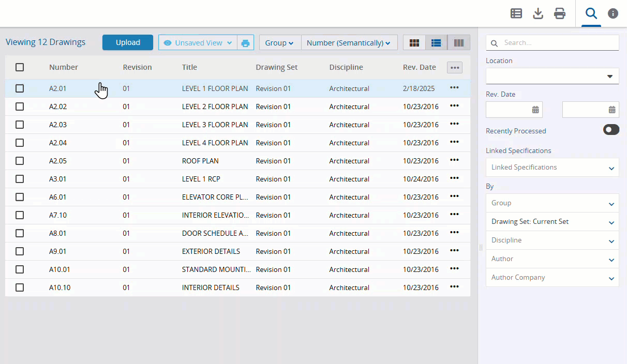Open the Location dropdown

[552, 76]
